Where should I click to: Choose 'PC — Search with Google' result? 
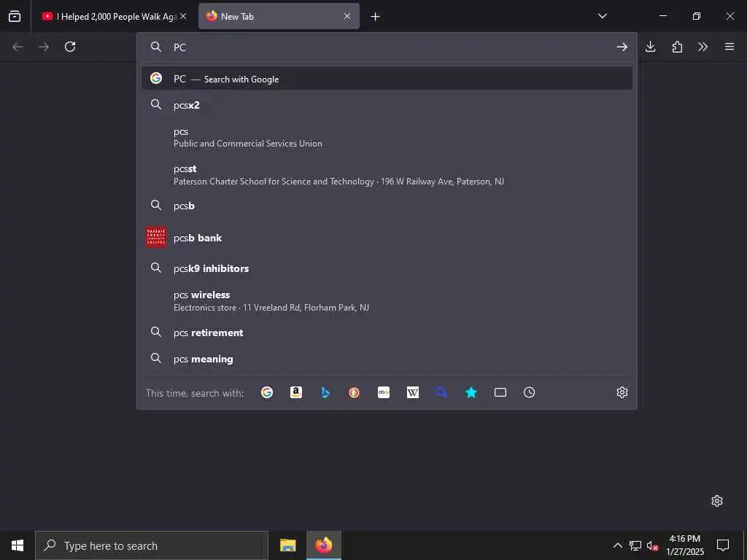[387, 79]
